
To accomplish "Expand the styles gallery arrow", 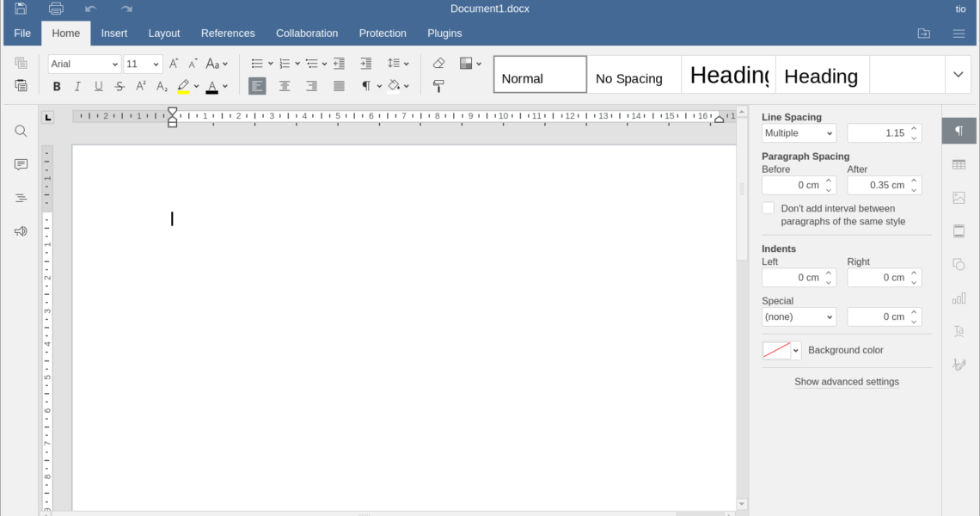I will click(x=958, y=75).
